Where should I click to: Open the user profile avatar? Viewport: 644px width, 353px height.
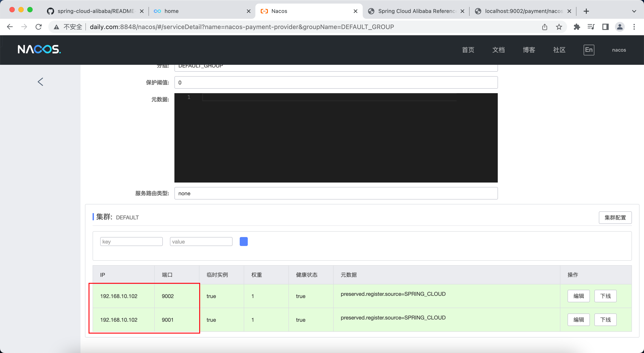[x=620, y=27]
